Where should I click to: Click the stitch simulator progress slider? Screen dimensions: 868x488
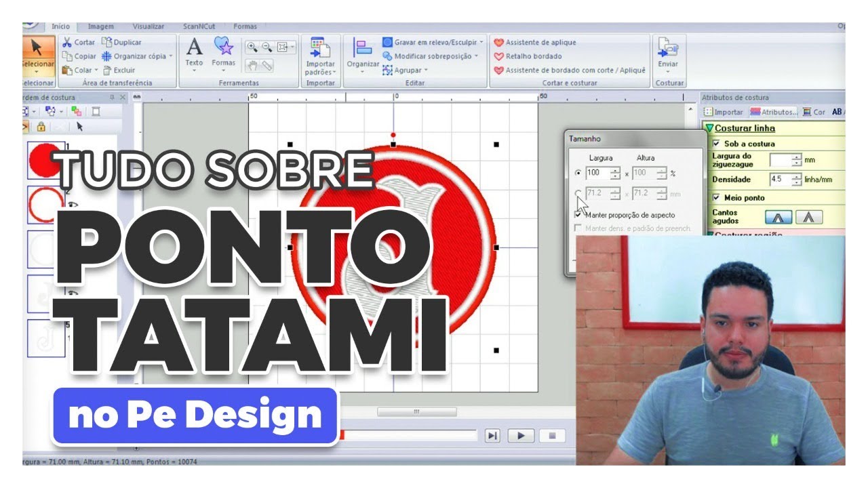pos(409,435)
